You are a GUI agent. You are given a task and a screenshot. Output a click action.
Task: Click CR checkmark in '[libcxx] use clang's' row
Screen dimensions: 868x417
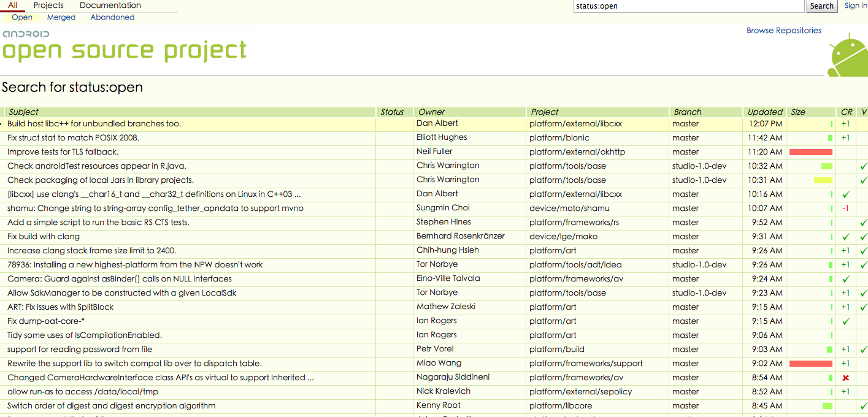(846, 194)
